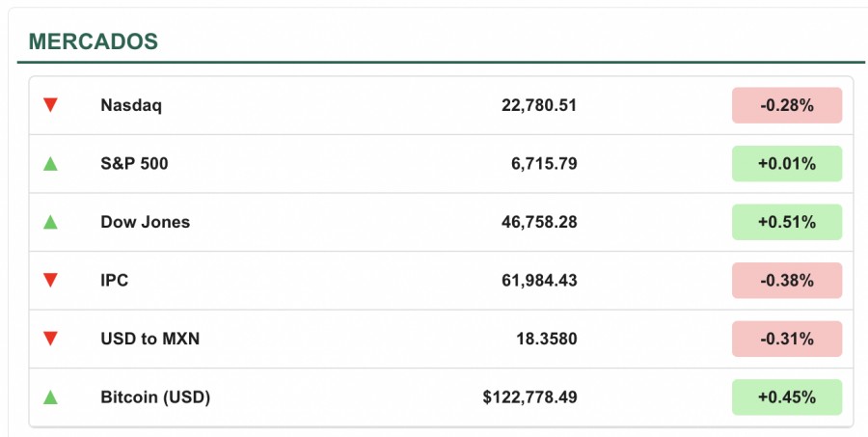Click the red down arrow beside Nasdaq

[x=50, y=105]
